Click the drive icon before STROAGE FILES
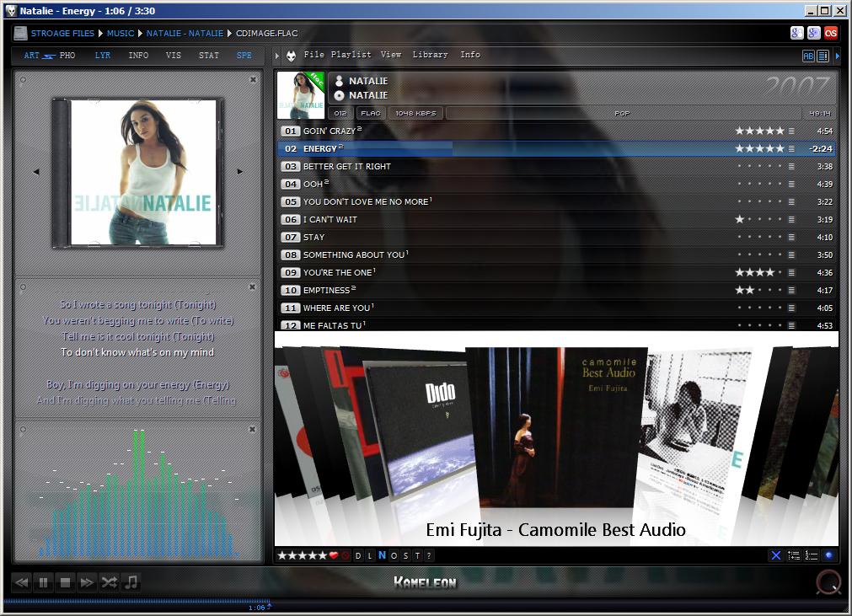Viewport: 852px width, 616px height. pyautogui.click(x=21, y=33)
